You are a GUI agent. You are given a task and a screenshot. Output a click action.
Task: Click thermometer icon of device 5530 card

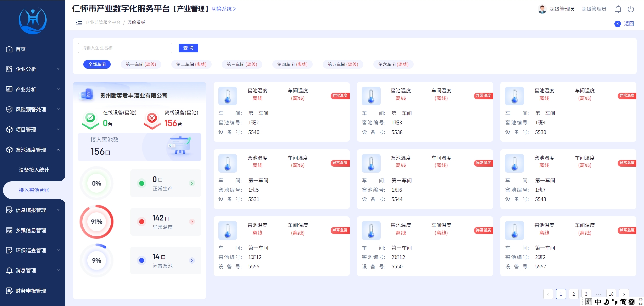click(x=515, y=96)
